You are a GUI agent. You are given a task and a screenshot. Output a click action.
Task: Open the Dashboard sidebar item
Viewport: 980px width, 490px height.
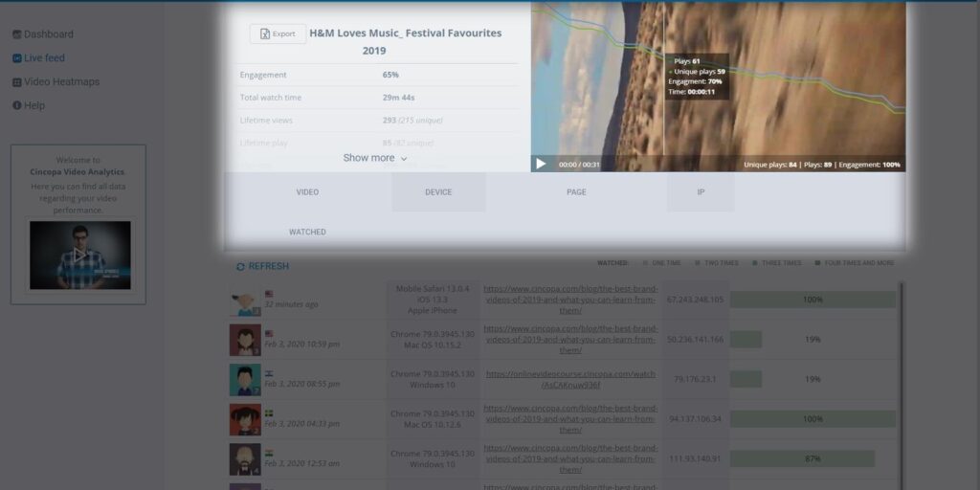[48, 34]
